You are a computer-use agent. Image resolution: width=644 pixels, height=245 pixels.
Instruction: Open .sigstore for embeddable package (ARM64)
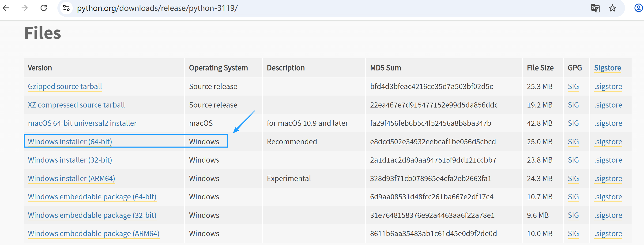(608, 234)
